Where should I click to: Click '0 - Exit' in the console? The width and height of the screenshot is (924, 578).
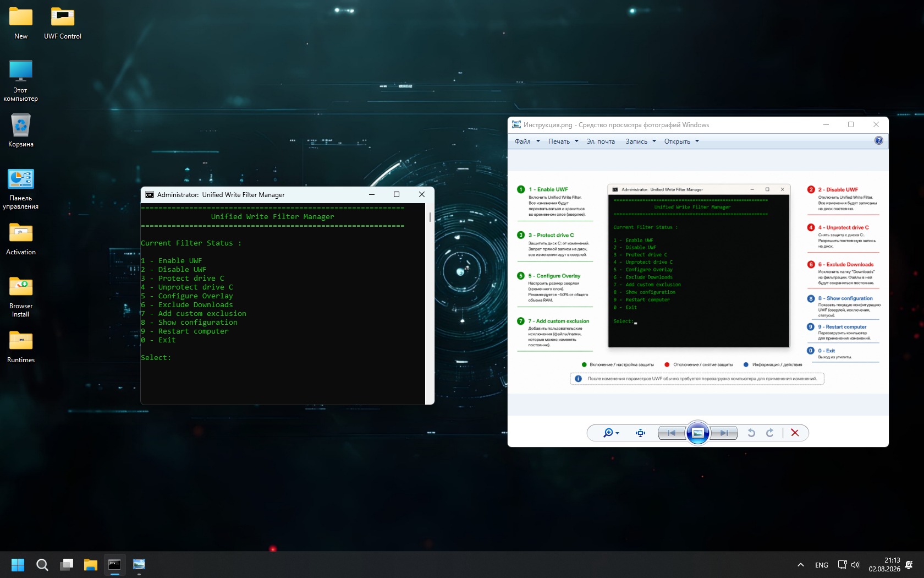[x=158, y=340]
